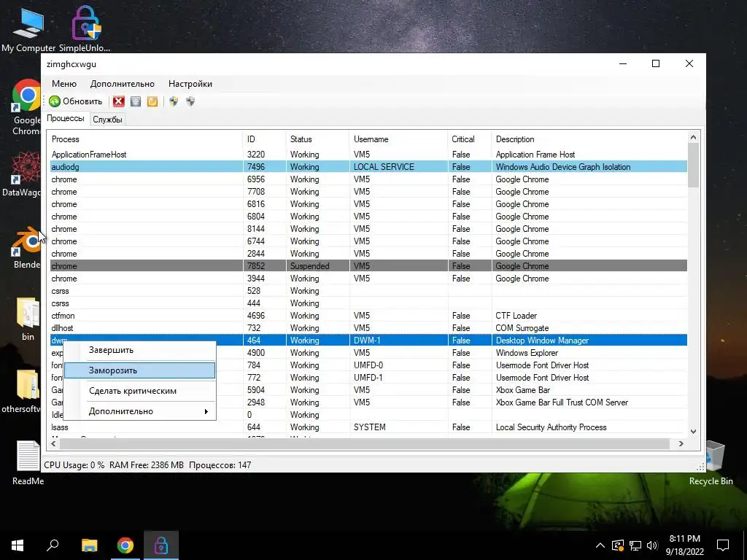Click the Процессов: 147 status text

(220, 465)
